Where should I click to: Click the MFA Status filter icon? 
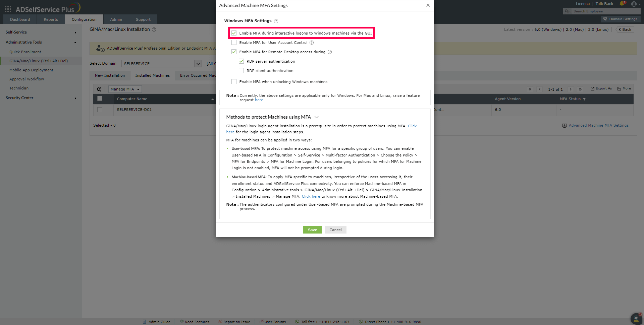click(x=584, y=99)
